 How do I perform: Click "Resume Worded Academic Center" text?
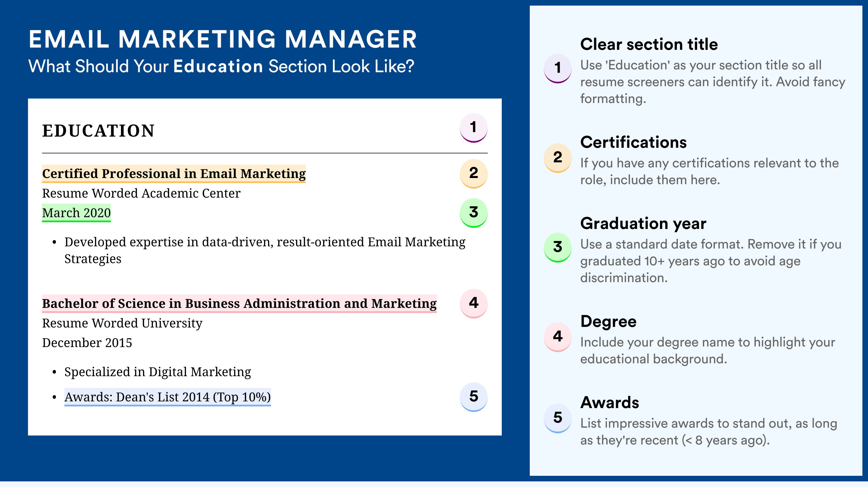(x=141, y=193)
